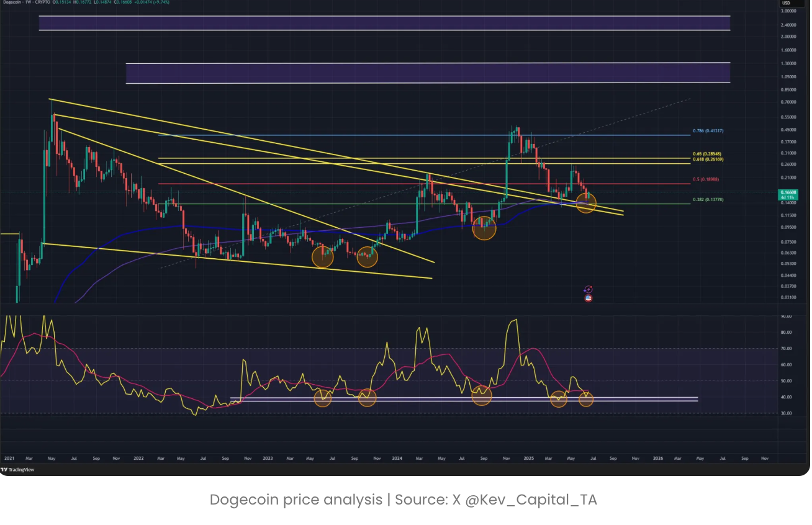The image size is (812, 525).
Task: Click the US flag economic event icon
Action: tap(589, 298)
